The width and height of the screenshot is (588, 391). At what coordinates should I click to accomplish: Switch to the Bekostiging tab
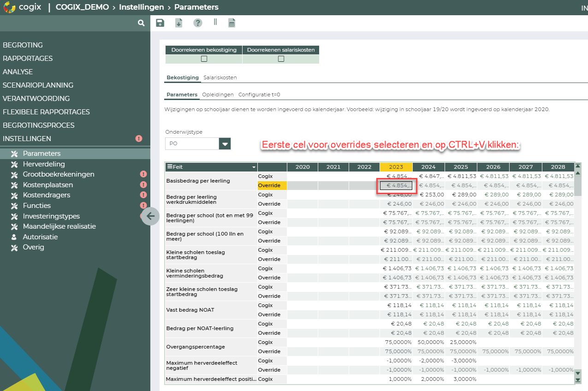tap(183, 77)
